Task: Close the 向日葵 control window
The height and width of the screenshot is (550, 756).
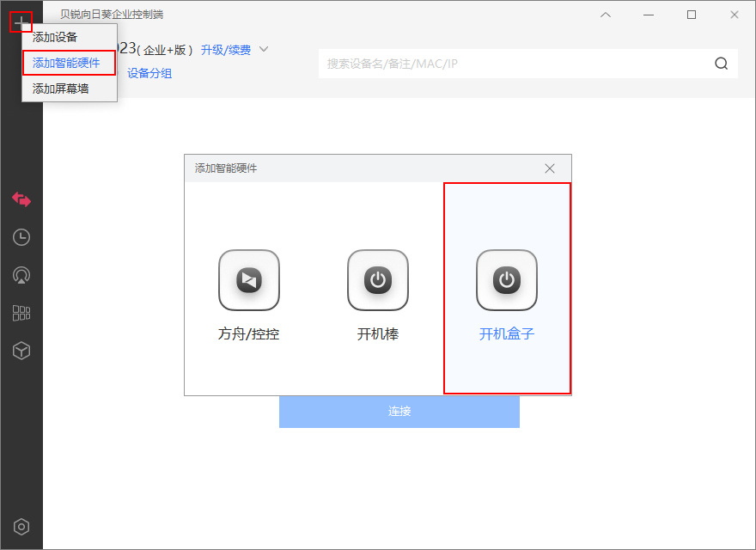Action: [735, 15]
